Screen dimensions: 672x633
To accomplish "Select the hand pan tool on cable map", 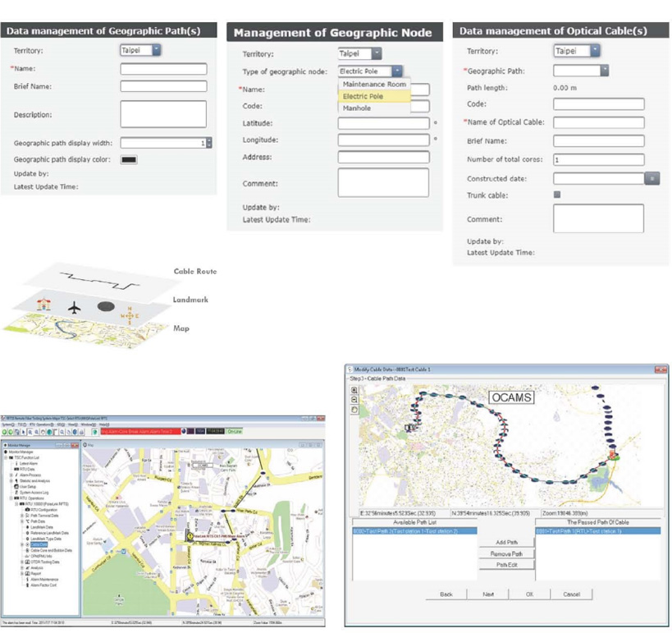I will 354,409.
